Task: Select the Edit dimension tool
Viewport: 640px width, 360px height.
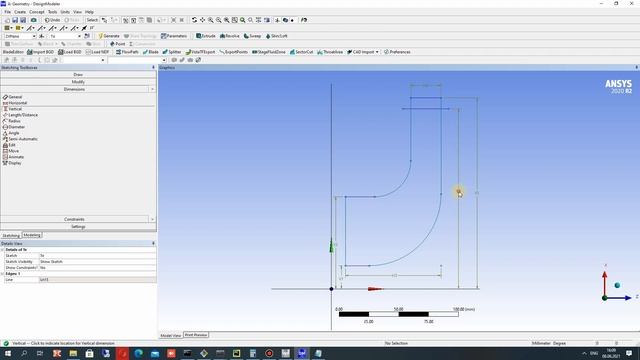Action: tap(9, 145)
